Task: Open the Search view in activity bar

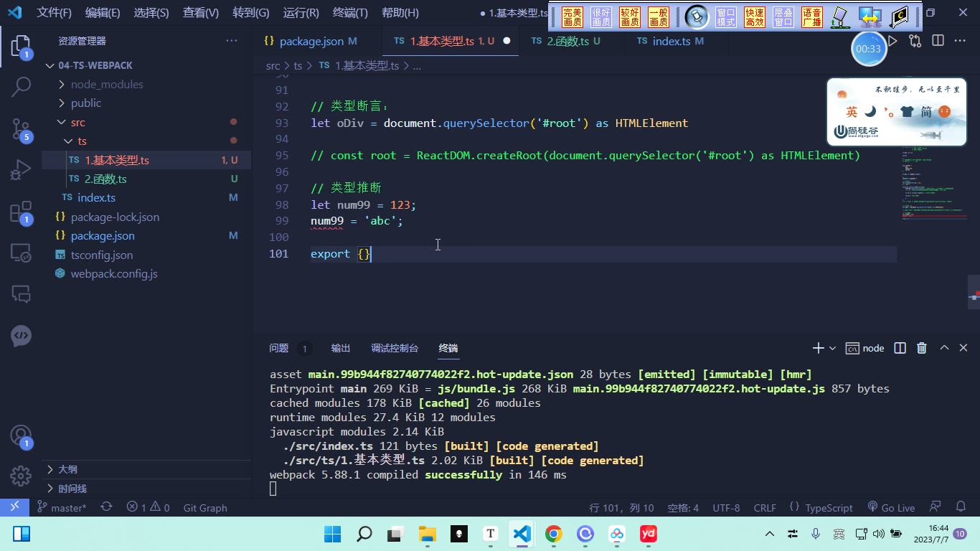Action: pos(21,88)
